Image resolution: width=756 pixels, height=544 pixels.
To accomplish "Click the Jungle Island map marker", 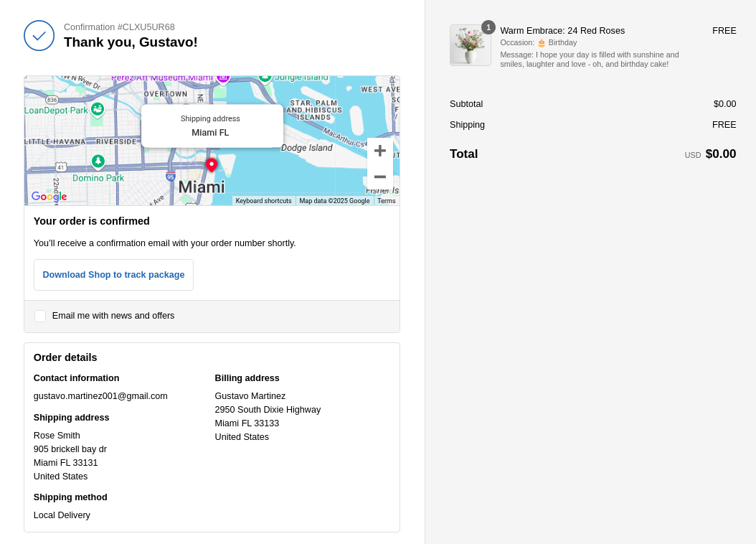I will (265, 78).
